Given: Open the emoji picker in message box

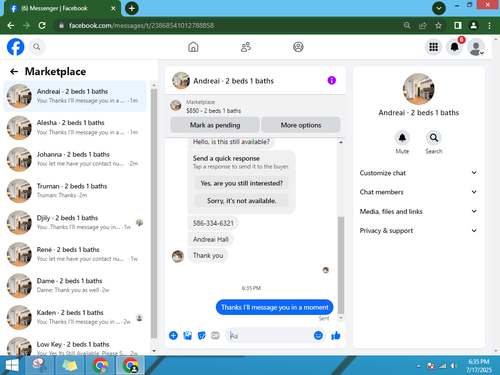Looking at the screenshot, I should (318, 335).
